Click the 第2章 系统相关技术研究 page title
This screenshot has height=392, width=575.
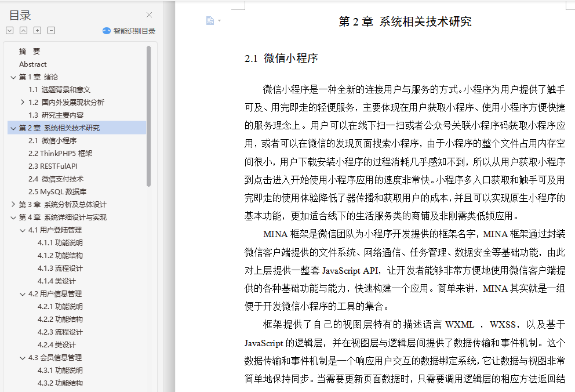click(x=405, y=21)
